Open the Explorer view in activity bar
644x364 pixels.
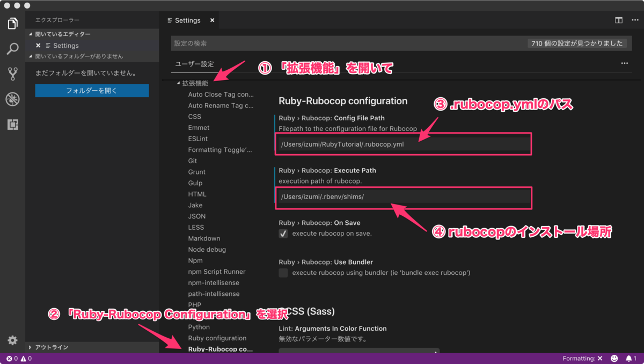point(12,24)
